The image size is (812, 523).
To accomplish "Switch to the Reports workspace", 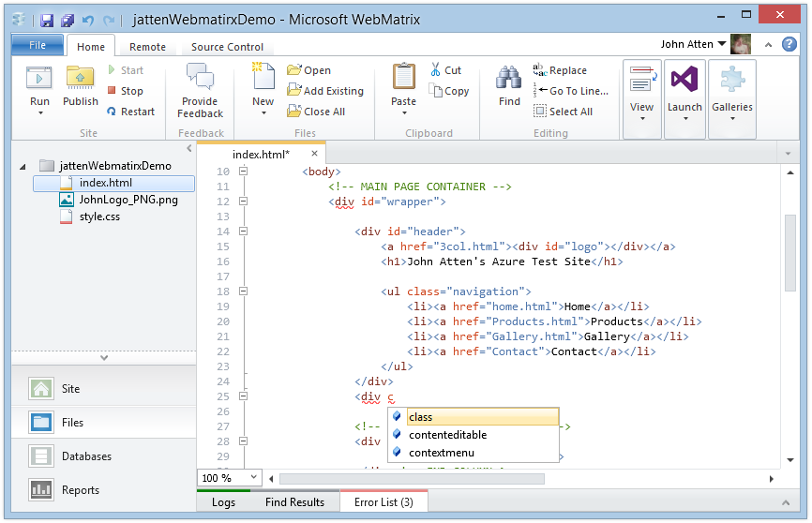I will 103,489.
